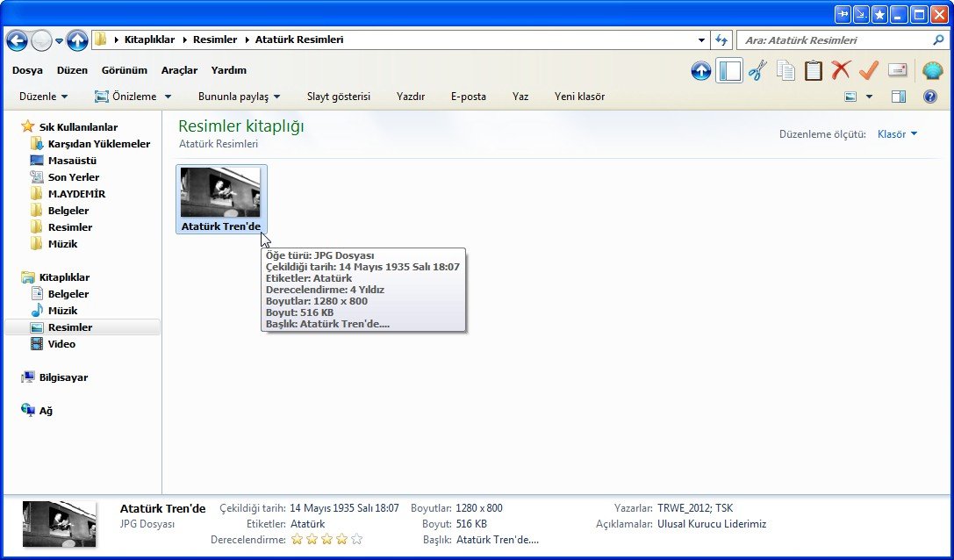Screen dimensions: 954x560
Task: Click the change view icon
Action: [x=851, y=97]
